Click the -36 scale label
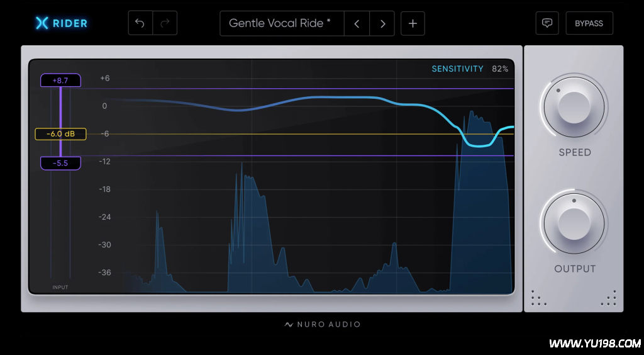 click(105, 273)
